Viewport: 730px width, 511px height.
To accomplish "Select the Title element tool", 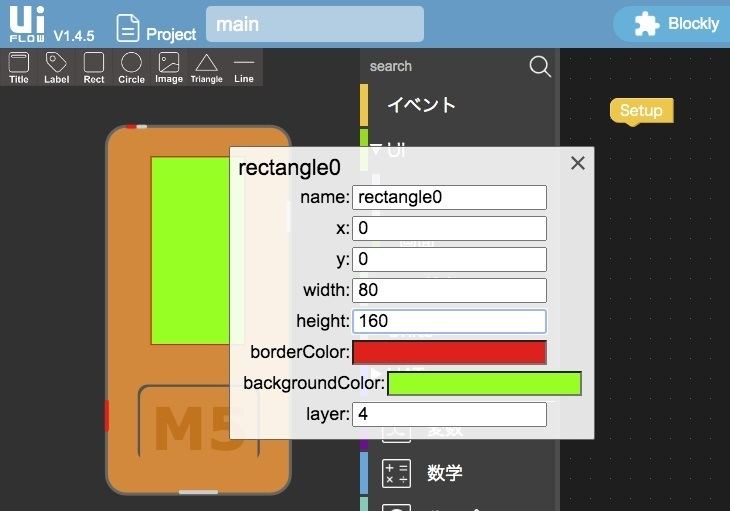I will [x=19, y=67].
